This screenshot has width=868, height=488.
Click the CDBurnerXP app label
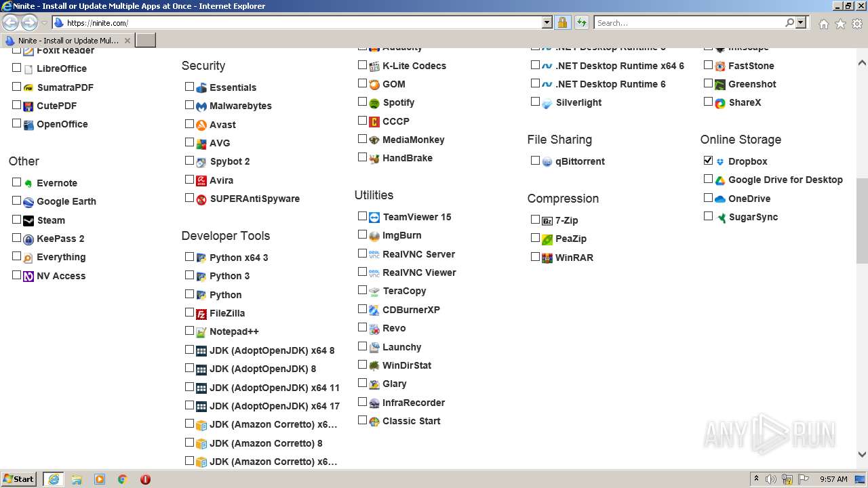click(411, 310)
